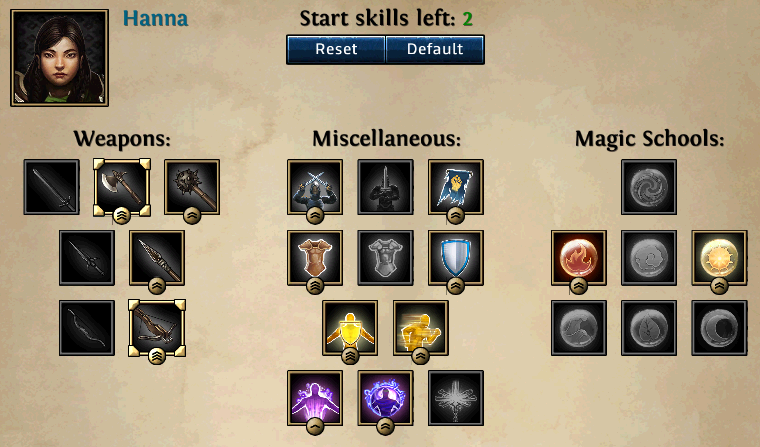Screen dimensions: 760x447
Task: Select the Crossbow weapon skill
Action: pyautogui.click(x=157, y=328)
